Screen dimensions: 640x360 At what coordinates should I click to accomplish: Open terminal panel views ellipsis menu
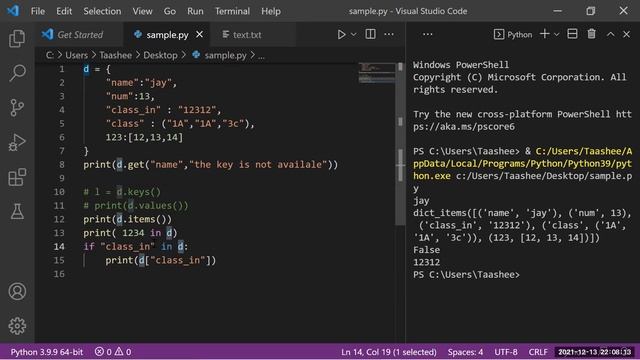tap(427, 34)
